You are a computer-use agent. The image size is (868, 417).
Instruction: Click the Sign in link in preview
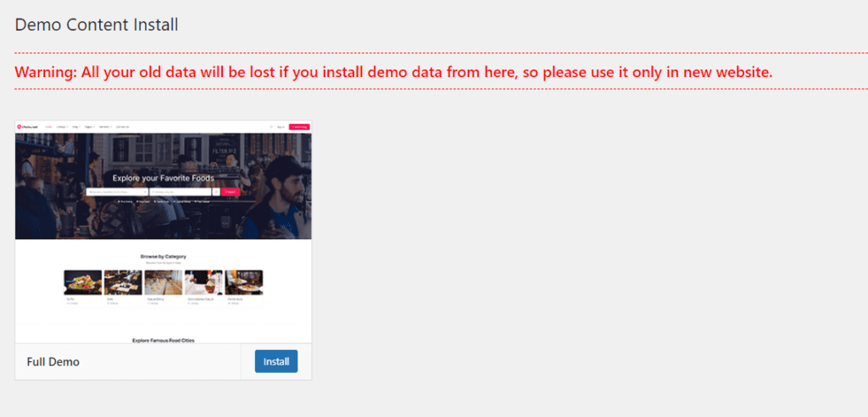pyautogui.click(x=281, y=126)
